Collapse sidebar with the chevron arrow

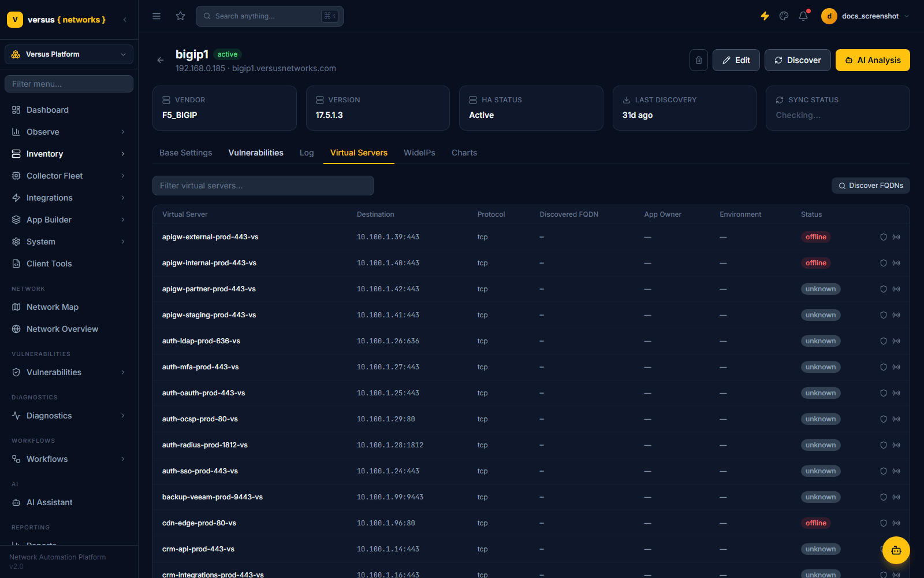pyautogui.click(x=125, y=20)
